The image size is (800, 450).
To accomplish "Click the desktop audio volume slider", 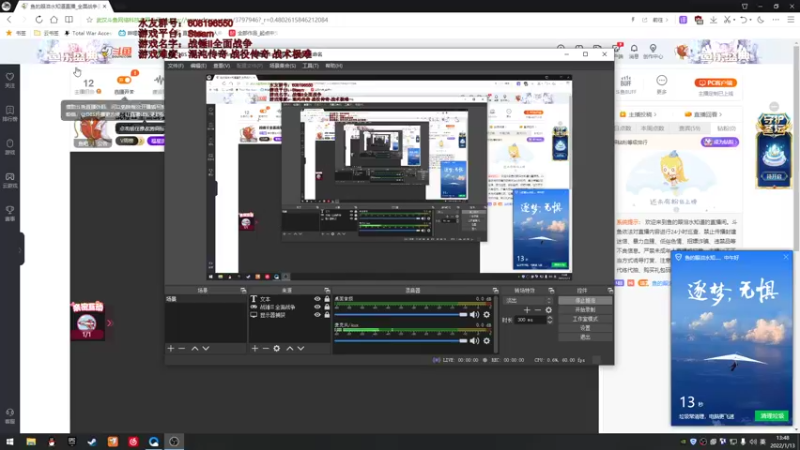I will click(x=401, y=315).
